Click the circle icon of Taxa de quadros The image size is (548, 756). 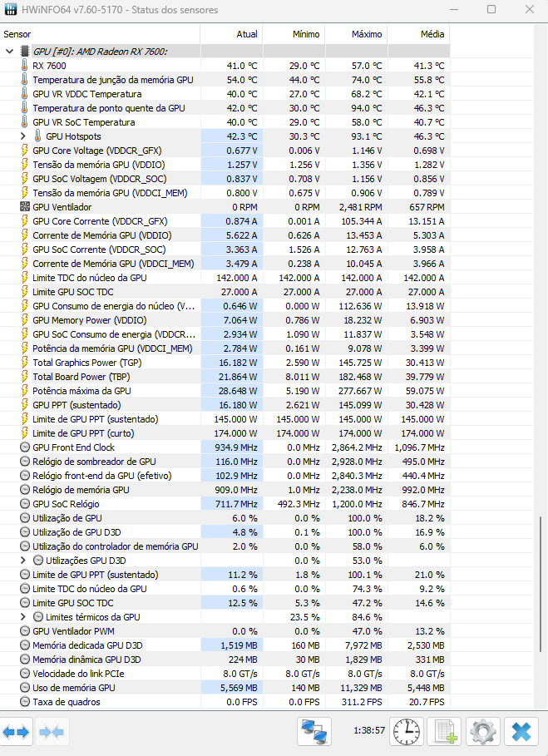coord(25,701)
